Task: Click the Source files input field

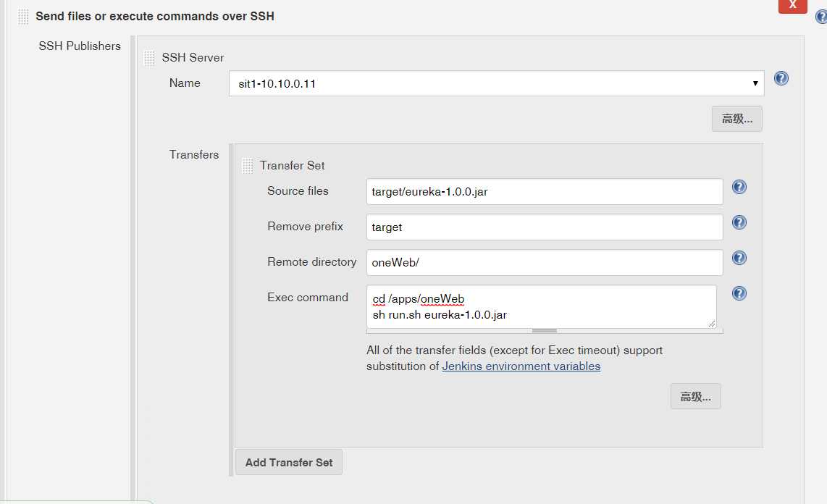Action: click(x=545, y=192)
